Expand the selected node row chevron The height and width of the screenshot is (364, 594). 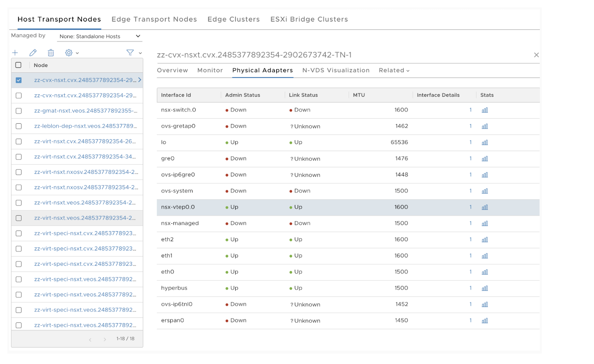(140, 80)
